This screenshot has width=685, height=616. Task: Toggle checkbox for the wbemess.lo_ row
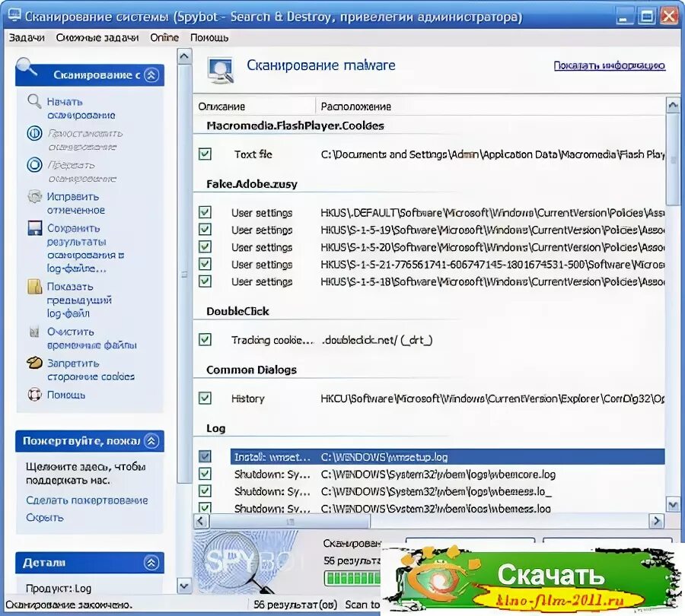(205, 491)
